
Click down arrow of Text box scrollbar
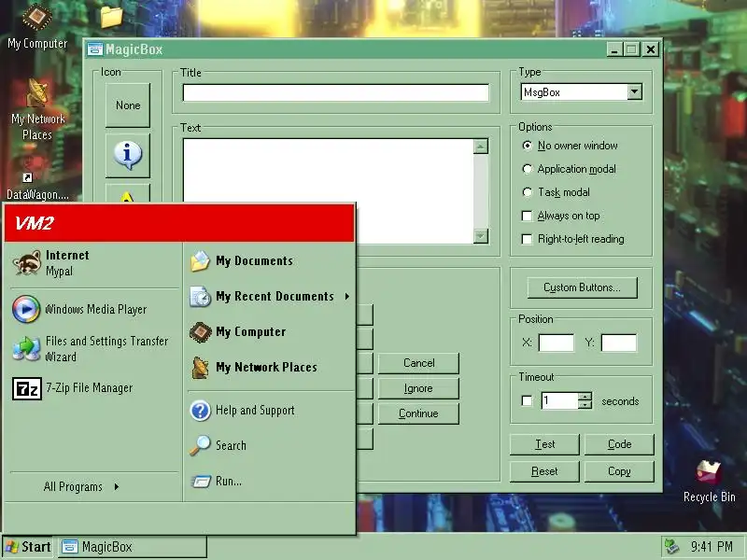click(481, 236)
